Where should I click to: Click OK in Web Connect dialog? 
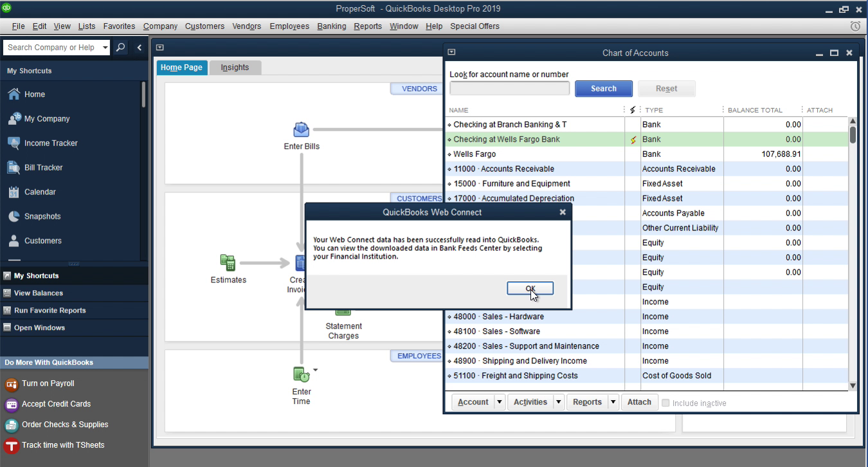tap(530, 288)
